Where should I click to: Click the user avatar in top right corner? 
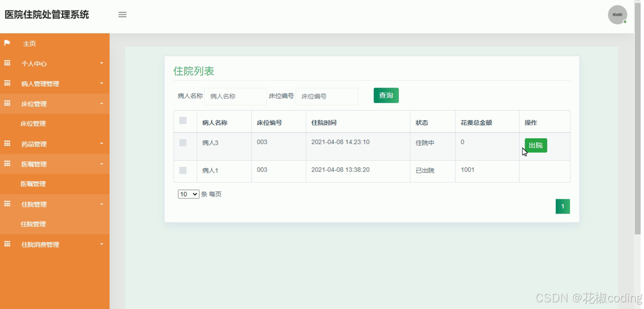(617, 14)
